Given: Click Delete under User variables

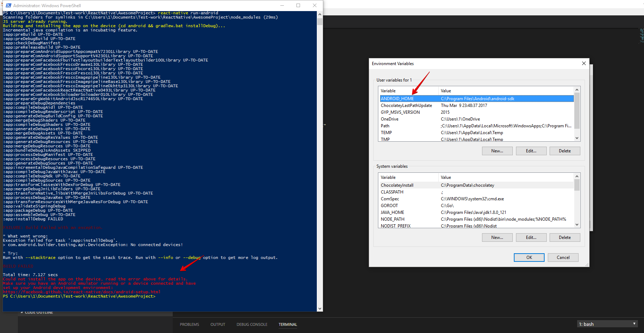Looking at the screenshot, I should coord(565,151).
